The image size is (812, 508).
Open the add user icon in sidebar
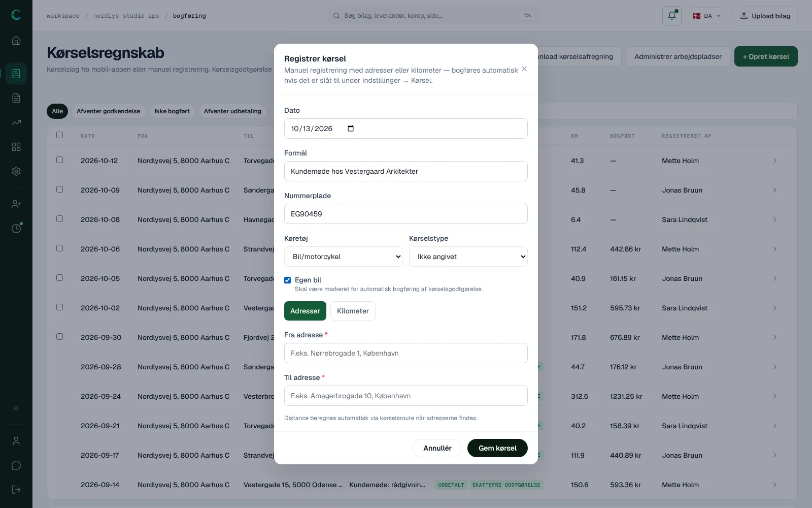tap(16, 204)
